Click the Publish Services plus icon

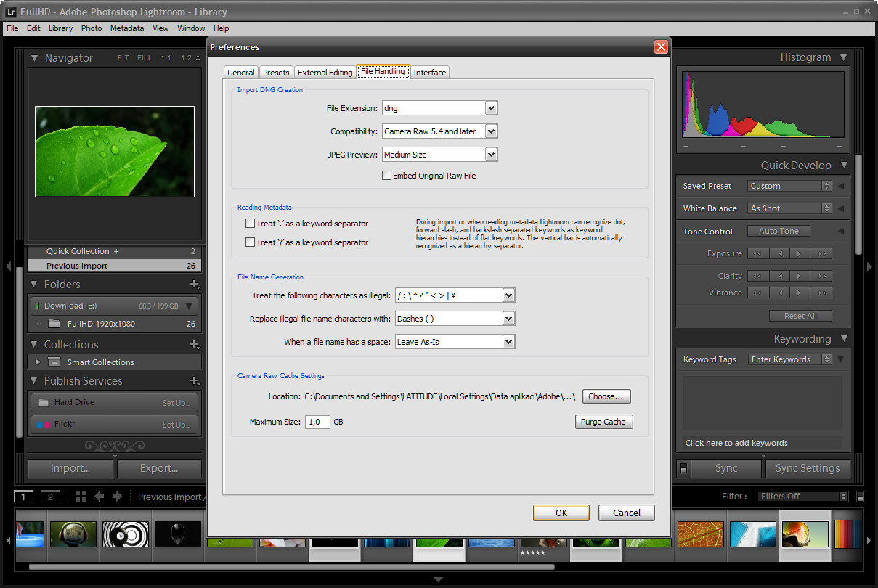[194, 381]
